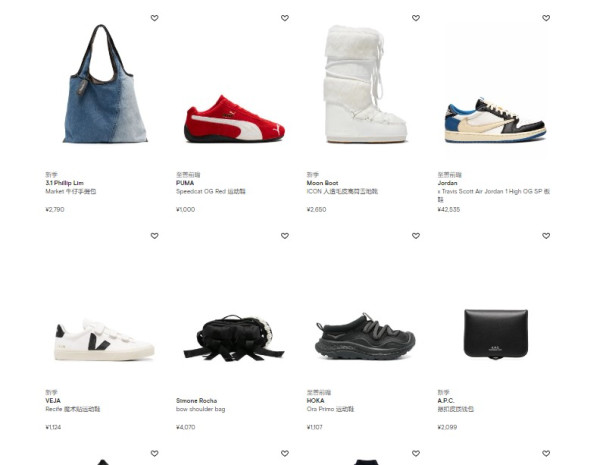Open 3.1 Phillip Lim brand link
The height and width of the screenshot is (465, 600).
[64, 183]
